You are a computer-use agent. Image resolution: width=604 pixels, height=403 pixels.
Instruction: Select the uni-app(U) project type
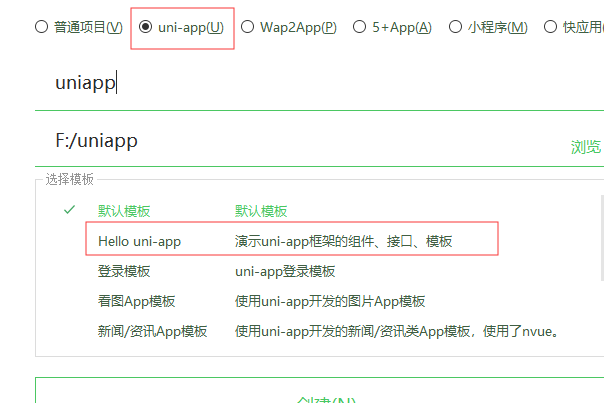(x=145, y=27)
